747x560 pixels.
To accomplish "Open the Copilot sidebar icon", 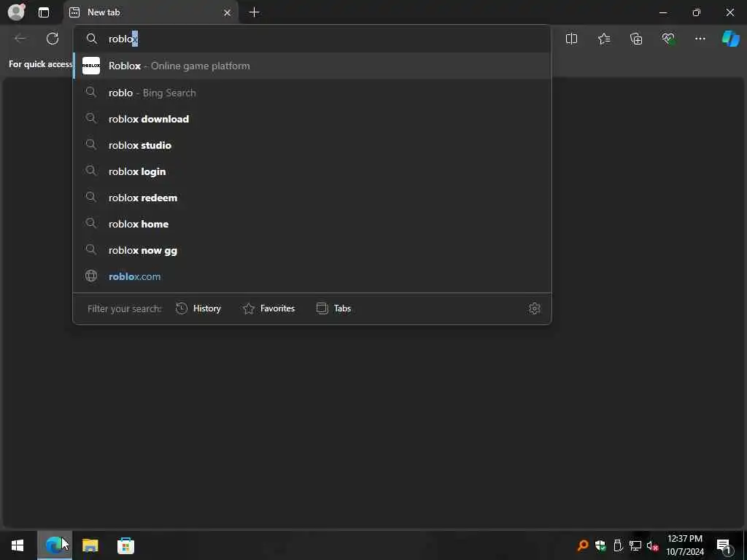I will pos(731,39).
